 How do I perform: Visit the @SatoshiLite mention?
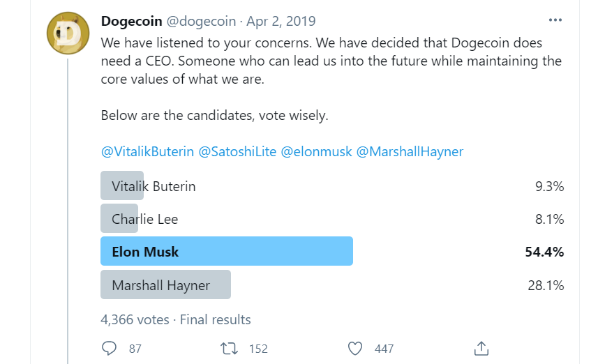click(x=237, y=152)
